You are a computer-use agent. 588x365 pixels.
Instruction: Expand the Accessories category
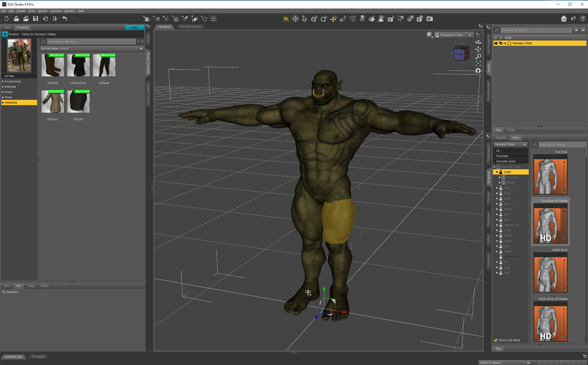3,81
